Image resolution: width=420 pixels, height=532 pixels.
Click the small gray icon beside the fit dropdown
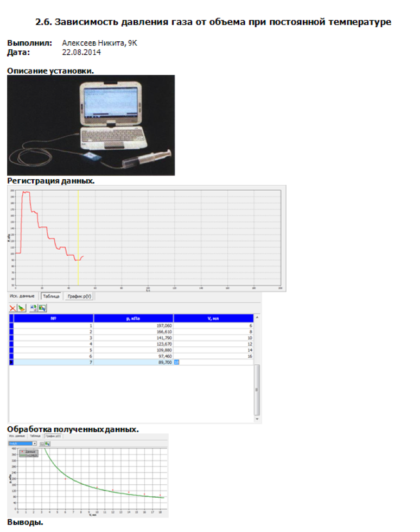click(x=42, y=444)
